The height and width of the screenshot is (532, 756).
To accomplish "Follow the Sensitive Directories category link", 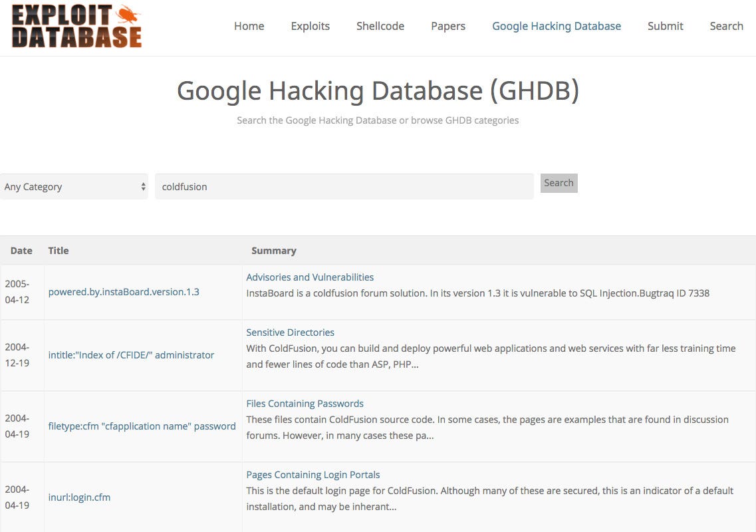I will coord(291,332).
